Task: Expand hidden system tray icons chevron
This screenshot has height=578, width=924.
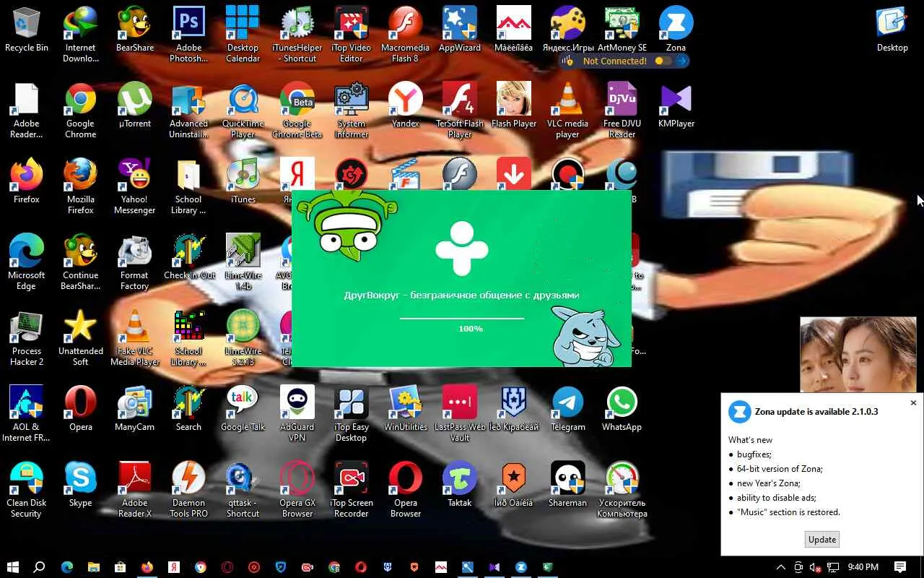Action: click(780, 567)
